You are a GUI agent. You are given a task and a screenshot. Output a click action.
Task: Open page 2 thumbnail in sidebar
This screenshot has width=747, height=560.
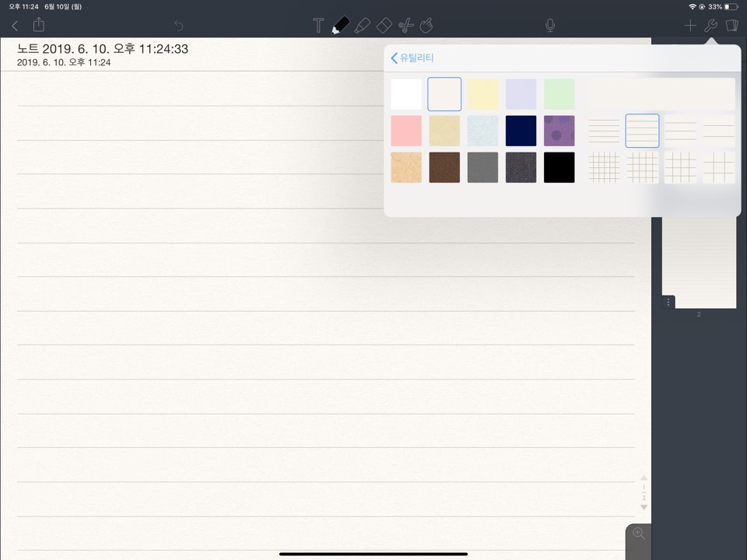(699, 262)
